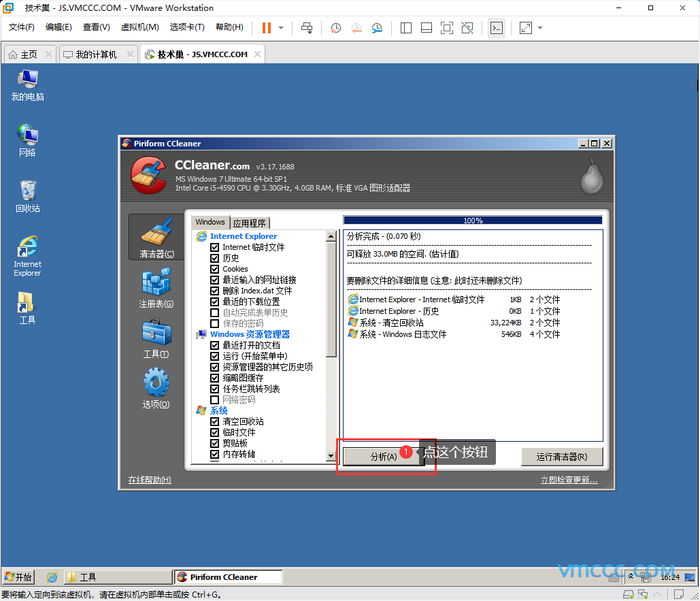Click the stretch guest display icon
This screenshot has height=601, width=700.
(526, 28)
